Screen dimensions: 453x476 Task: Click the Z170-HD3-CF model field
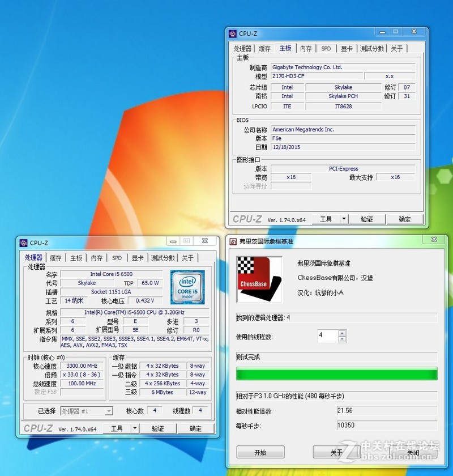coord(317,76)
